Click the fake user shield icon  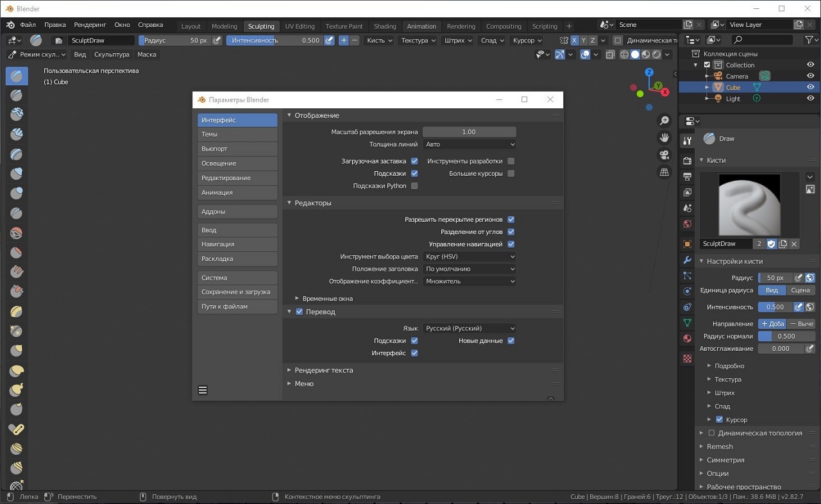(x=772, y=244)
